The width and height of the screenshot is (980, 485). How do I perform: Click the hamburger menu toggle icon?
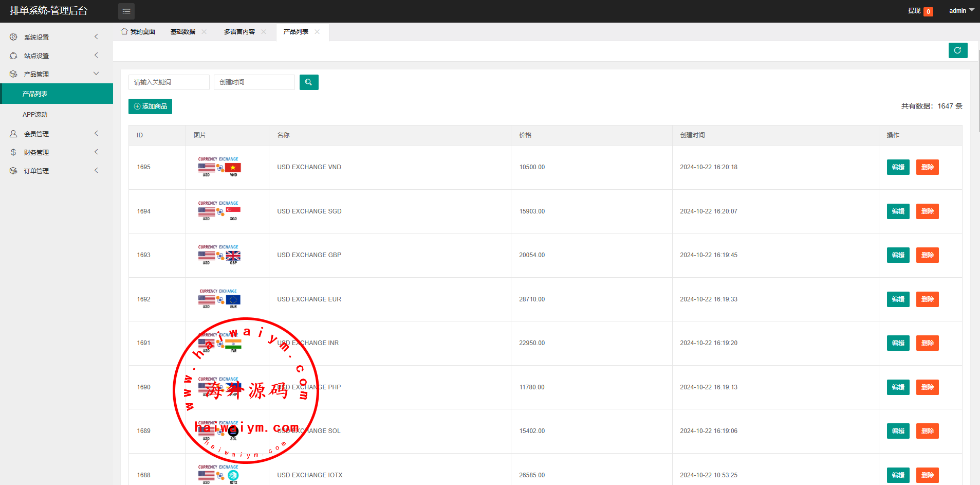126,11
